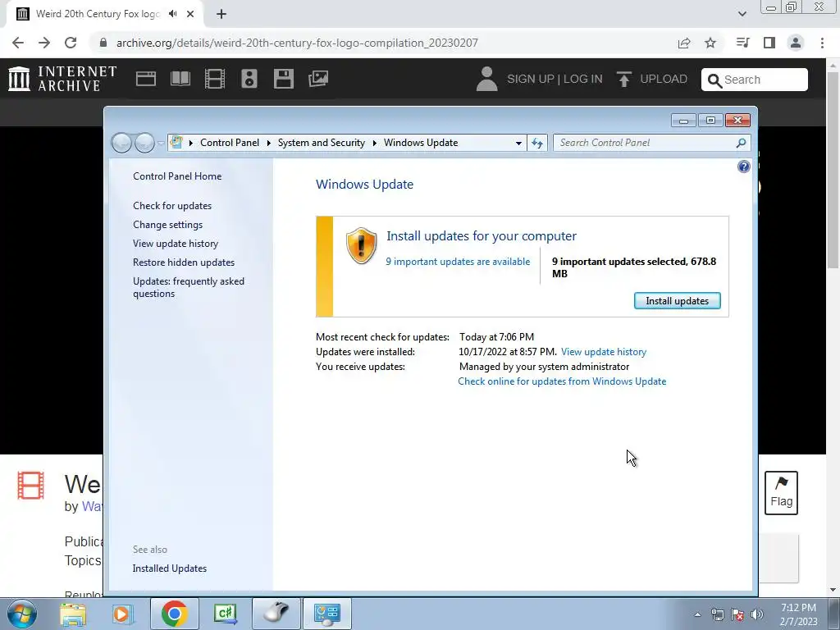Open the Images icon in Internet Archive
The height and width of the screenshot is (630, 840).
click(x=318, y=79)
